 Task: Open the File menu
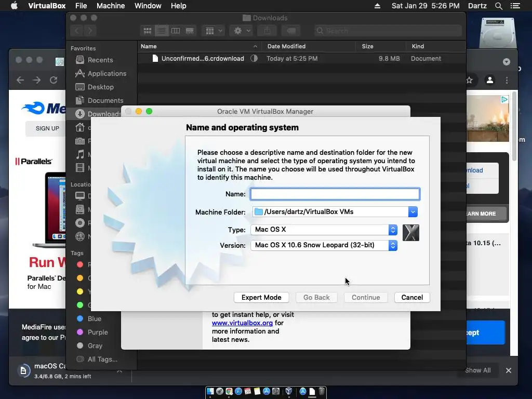point(81,6)
